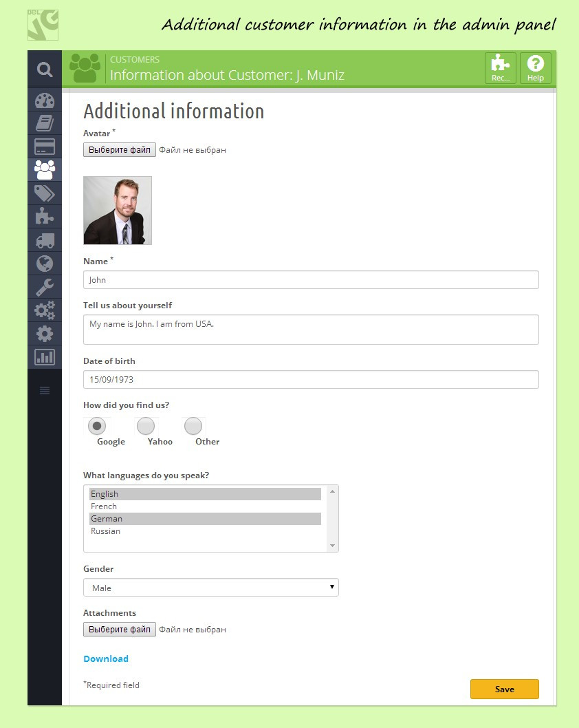Select the Google radio button
This screenshot has height=728, width=579.
pos(97,426)
